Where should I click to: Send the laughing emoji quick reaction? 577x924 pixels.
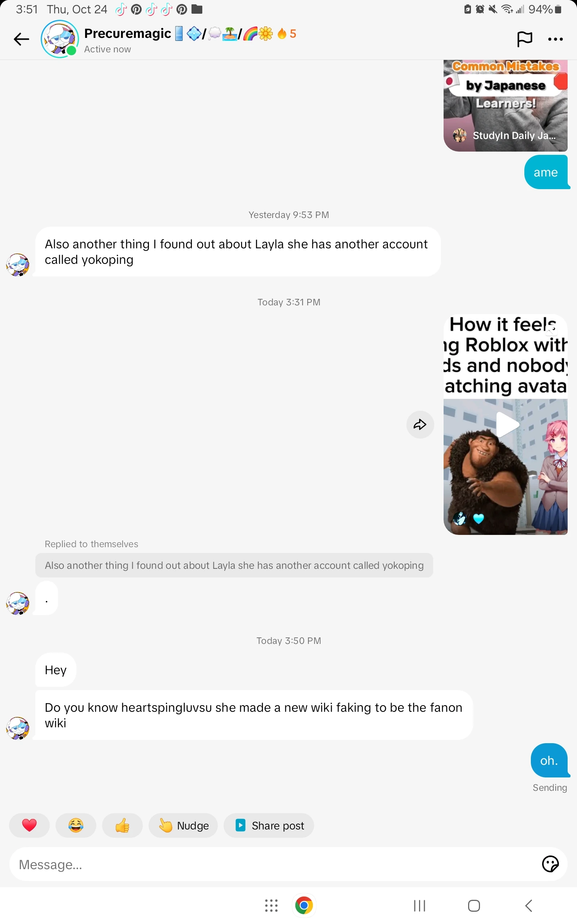coord(76,825)
